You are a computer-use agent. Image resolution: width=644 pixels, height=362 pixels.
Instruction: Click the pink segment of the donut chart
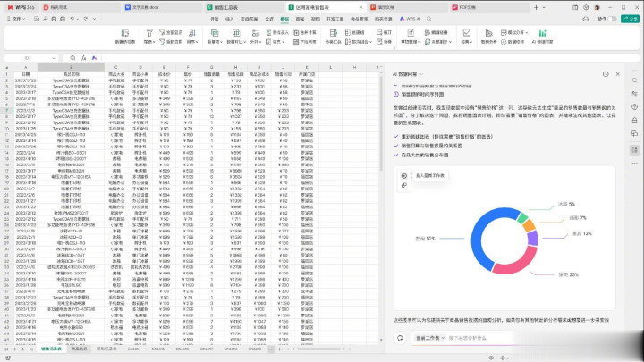[x=518, y=263]
